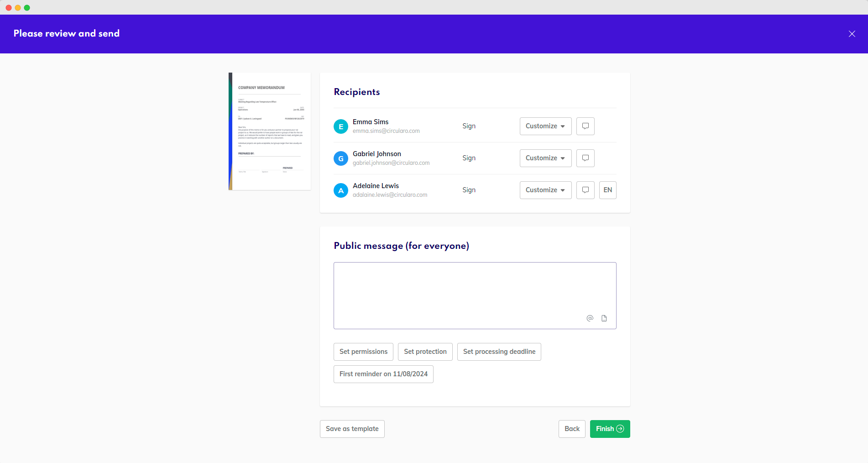The height and width of the screenshot is (463, 868).
Task: Expand Customize dropdown for Gabriel Johnson
Action: click(545, 158)
